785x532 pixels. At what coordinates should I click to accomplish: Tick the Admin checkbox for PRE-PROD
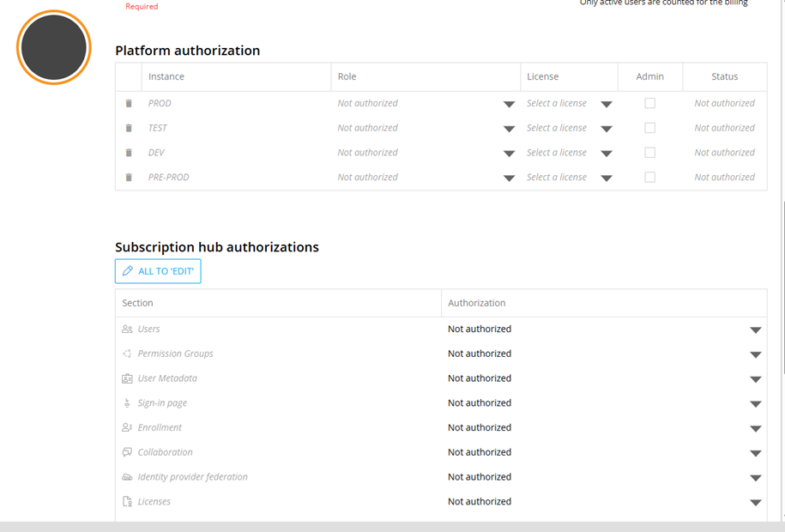tap(649, 178)
